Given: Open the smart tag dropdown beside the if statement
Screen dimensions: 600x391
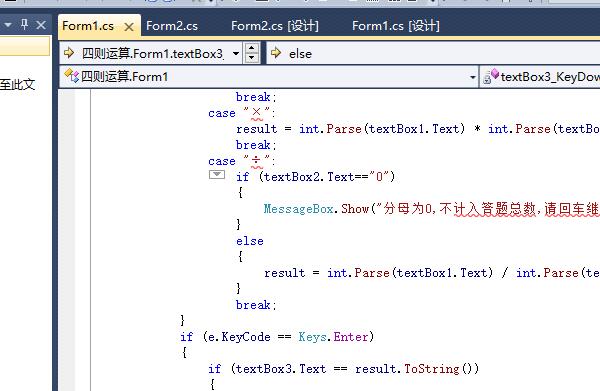Looking at the screenshot, I should coord(217,174).
